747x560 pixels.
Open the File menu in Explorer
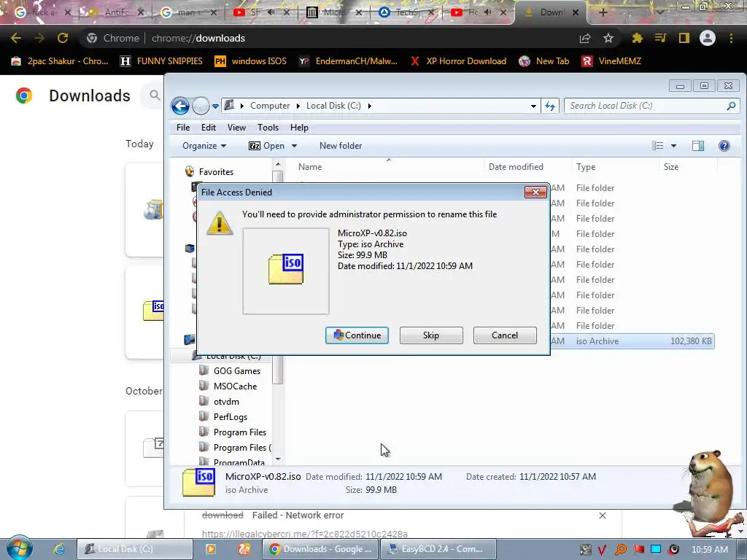[183, 128]
